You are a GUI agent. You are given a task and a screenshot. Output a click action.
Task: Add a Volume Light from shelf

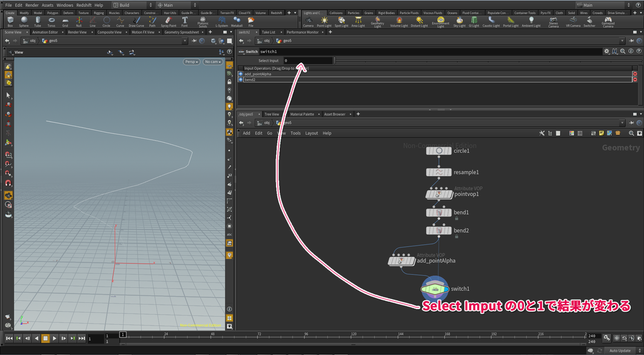[x=399, y=22]
